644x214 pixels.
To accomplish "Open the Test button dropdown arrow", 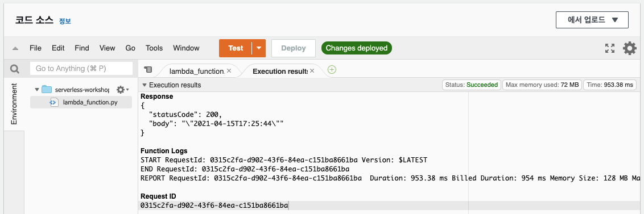I will click(259, 48).
